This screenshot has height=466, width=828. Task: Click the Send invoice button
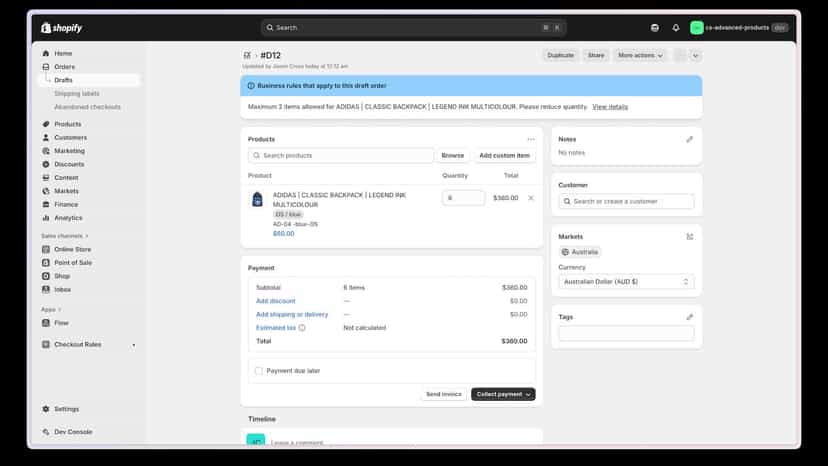point(444,395)
